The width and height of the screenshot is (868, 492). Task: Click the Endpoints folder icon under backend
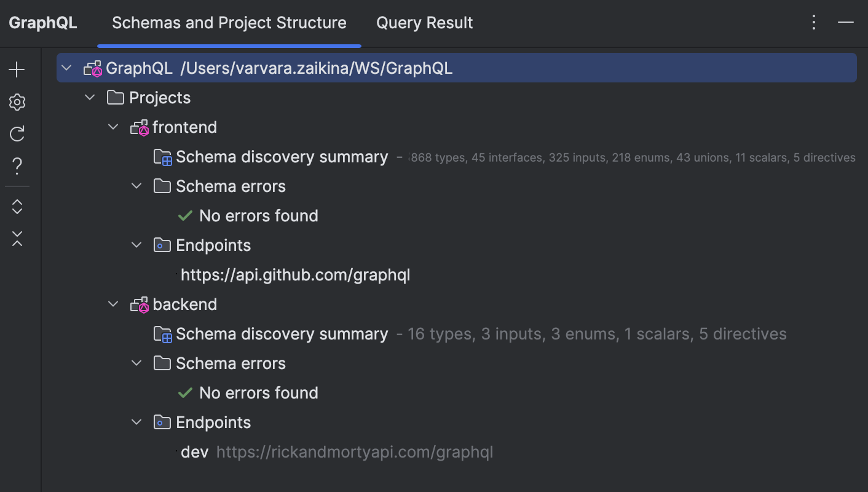(162, 422)
